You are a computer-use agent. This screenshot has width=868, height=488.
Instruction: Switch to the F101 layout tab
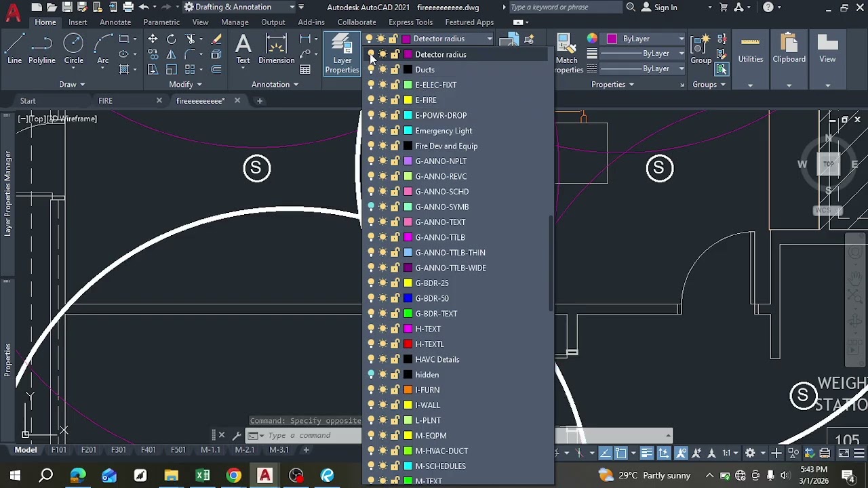coord(58,449)
